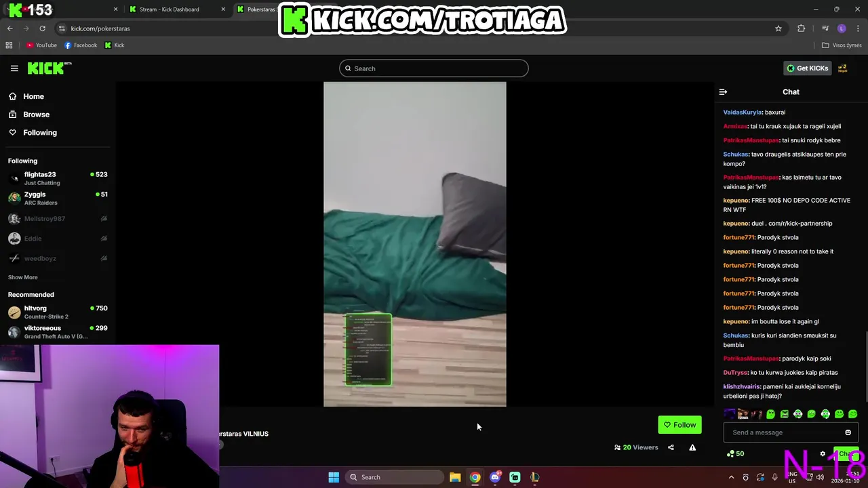Open League of Legends taskbar icon
Image resolution: width=868 pixels, height=488 pixels.
click(535, 477)
